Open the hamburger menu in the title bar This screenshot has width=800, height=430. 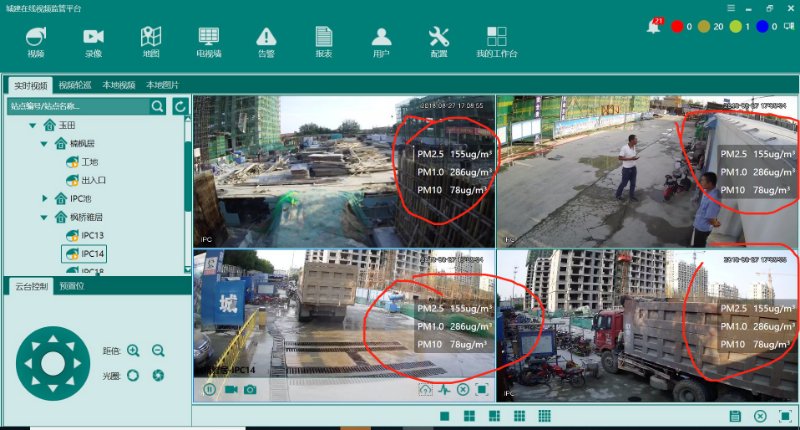pyautogui.click(x=731, y=8)
